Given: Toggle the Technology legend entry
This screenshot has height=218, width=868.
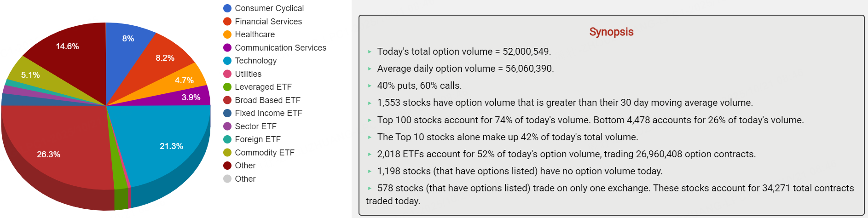Looking at the screenshot, I should 255,61.
